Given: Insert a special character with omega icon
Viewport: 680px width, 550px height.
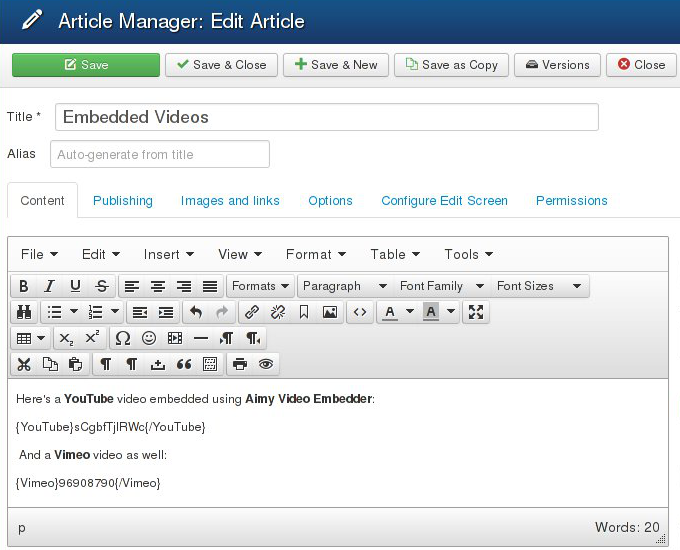Looking at the screenshot, I should tap(123, 338).
